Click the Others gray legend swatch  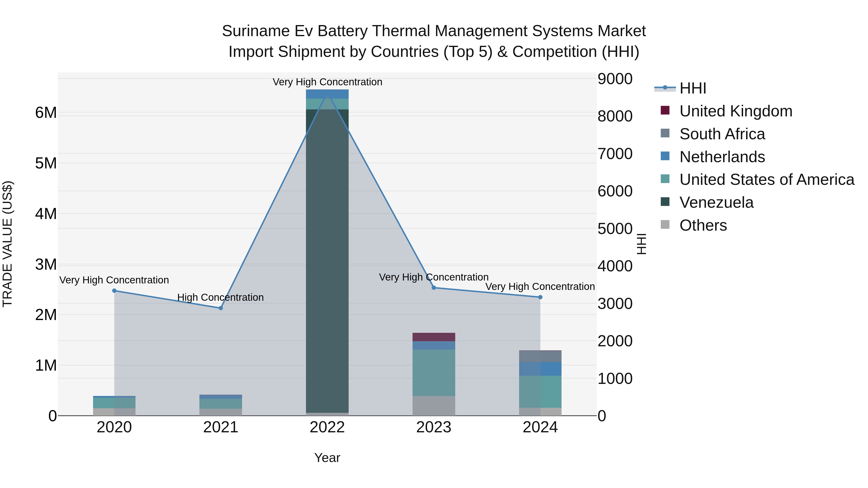(x=665, y=224)
